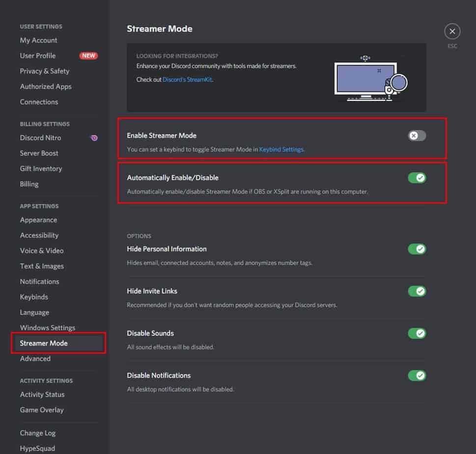Click the Disable Notifications label
476x454 pixels.
[x=159, y=376]
